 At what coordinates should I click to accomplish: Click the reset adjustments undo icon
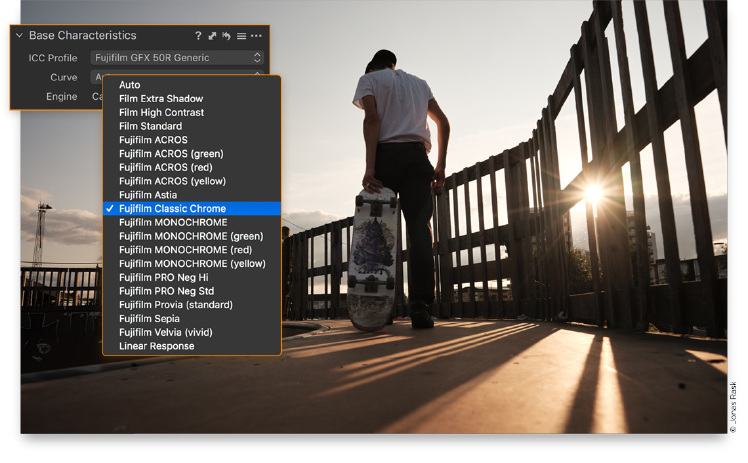(227, 36)
